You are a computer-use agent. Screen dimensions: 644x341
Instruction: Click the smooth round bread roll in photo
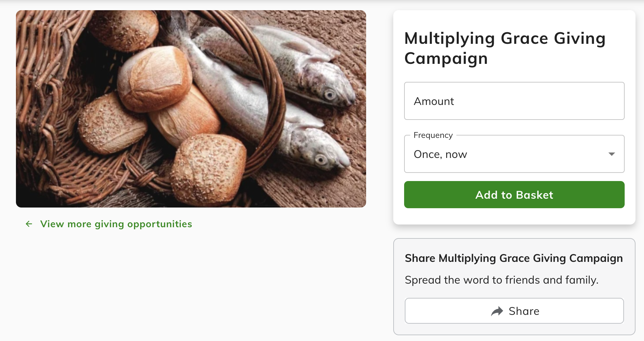coord(154,79)
